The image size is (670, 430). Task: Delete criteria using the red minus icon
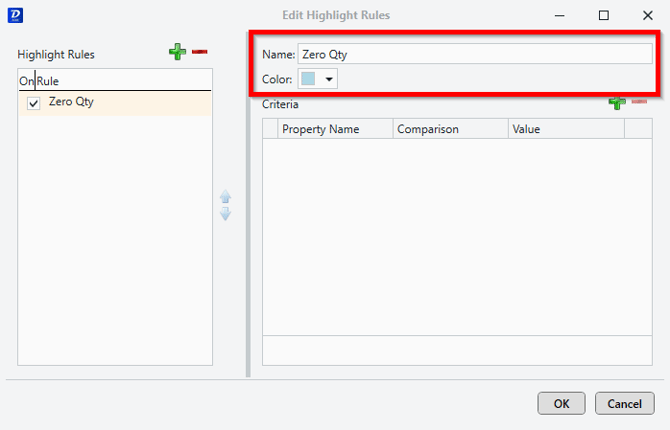[639, 102]
